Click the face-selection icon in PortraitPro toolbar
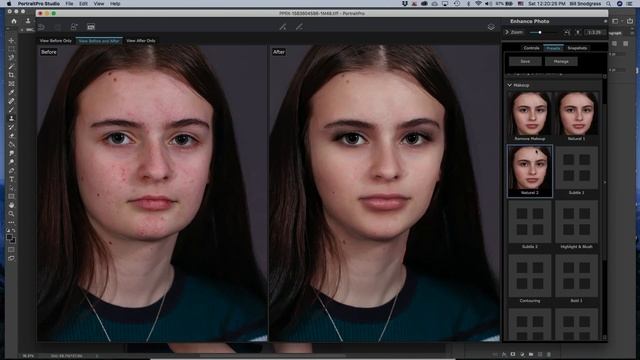640x360 pixels. point(74,27)
